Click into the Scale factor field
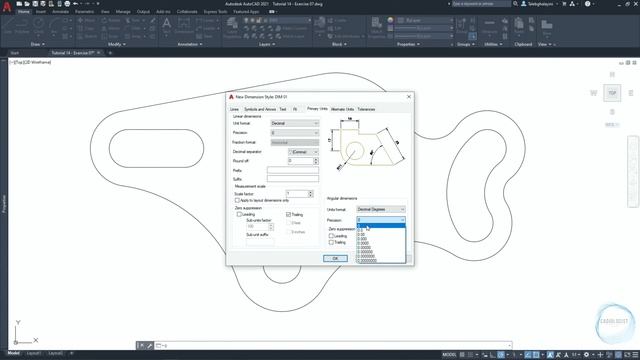Viewport: 640px width, 360px height. (297, 194)
